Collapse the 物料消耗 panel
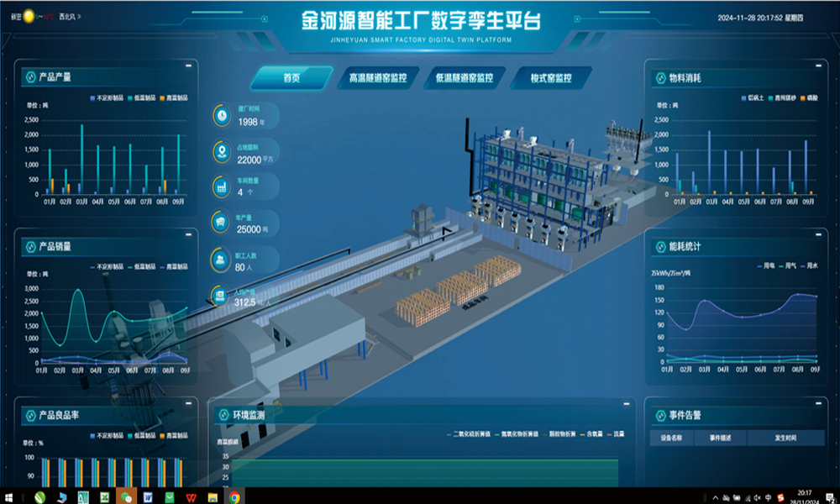This screenshot has width=840, height=504. 818,66
